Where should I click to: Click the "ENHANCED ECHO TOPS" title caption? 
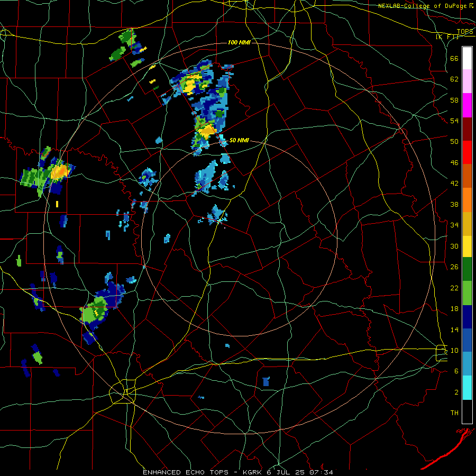click(186, 472)
